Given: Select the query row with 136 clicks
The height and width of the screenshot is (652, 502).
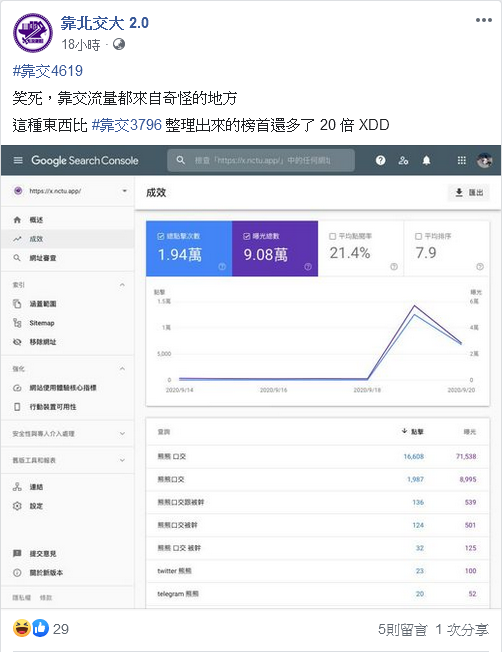Looking at the screenshot, I should pyautogui.click(x=318, y=502).
